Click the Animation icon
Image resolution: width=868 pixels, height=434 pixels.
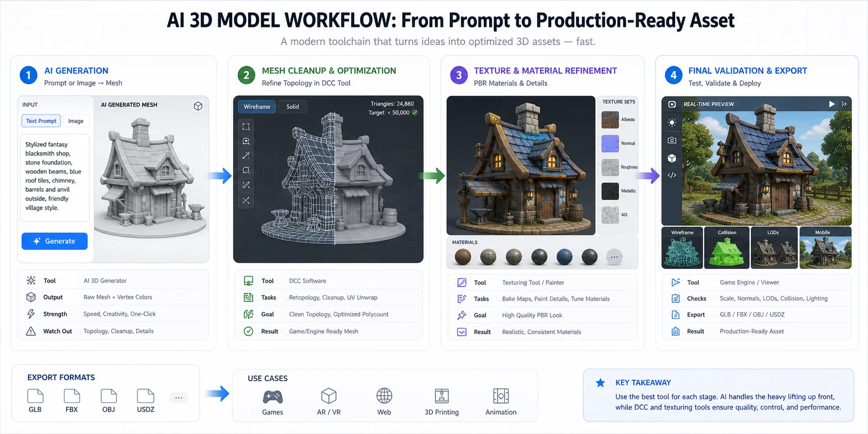click(x=501, y=396)
